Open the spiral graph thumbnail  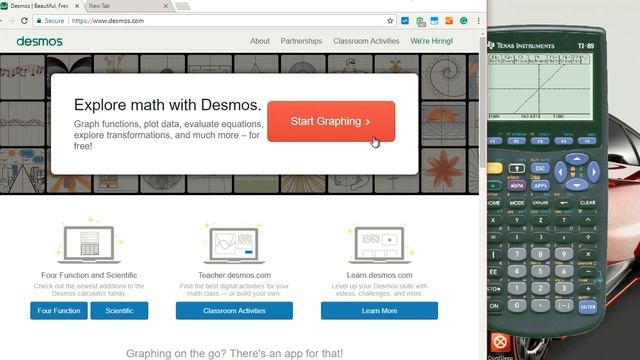[443, 77]
